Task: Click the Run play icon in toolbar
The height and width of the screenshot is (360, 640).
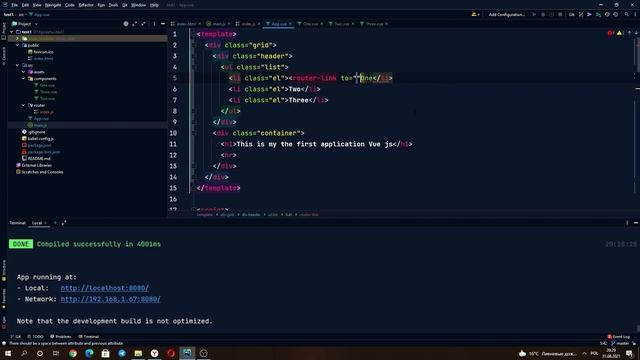Action: coord(534,14)
